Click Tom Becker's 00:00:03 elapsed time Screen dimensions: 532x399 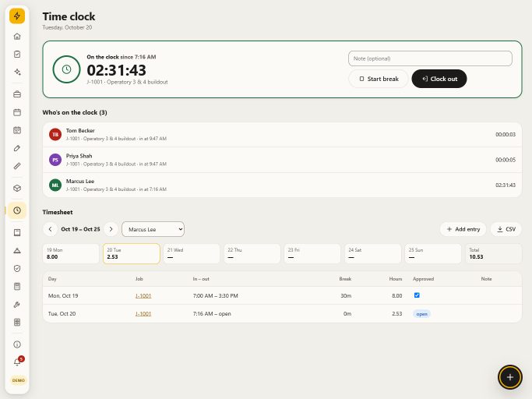[x=506, y=135]
